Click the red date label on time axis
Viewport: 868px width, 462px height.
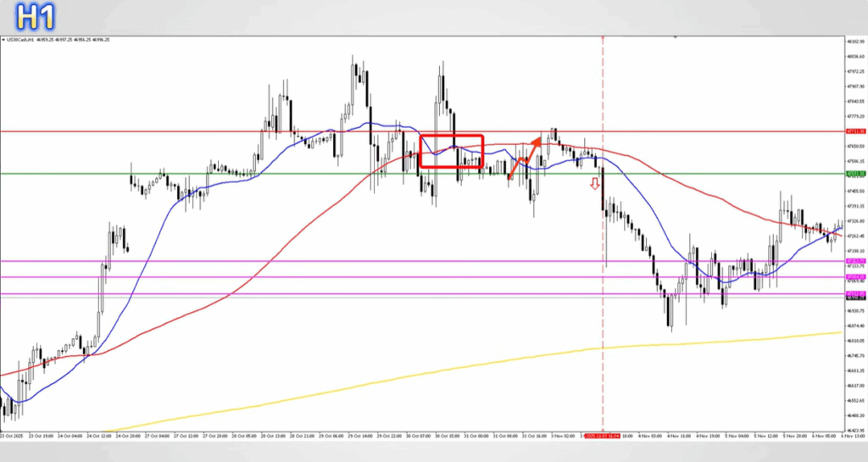pos(602,437)
